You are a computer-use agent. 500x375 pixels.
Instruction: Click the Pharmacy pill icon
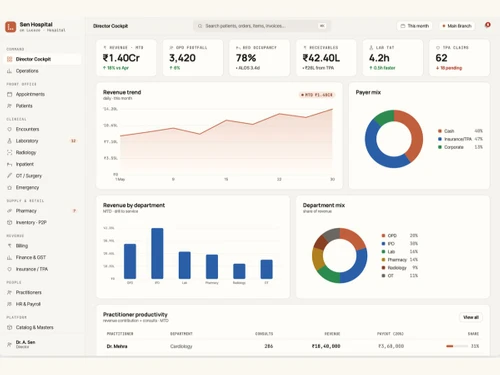(x=10, y=211)
